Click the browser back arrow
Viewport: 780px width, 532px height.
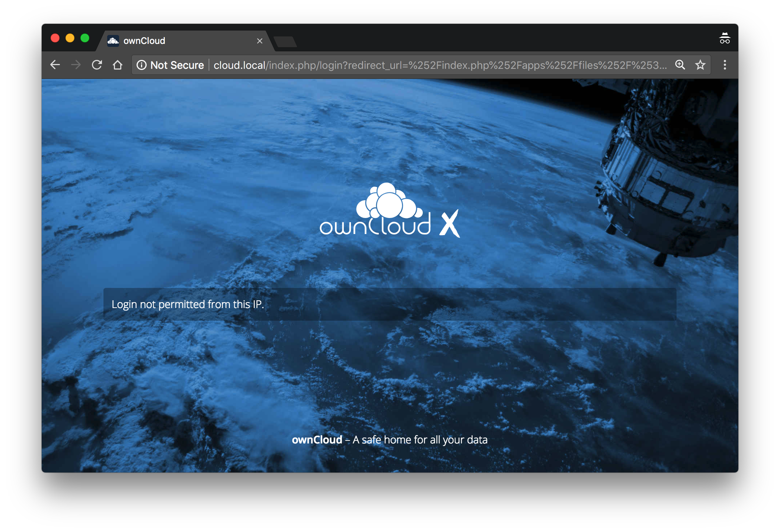pyautogui.click(x=55, y=65)
